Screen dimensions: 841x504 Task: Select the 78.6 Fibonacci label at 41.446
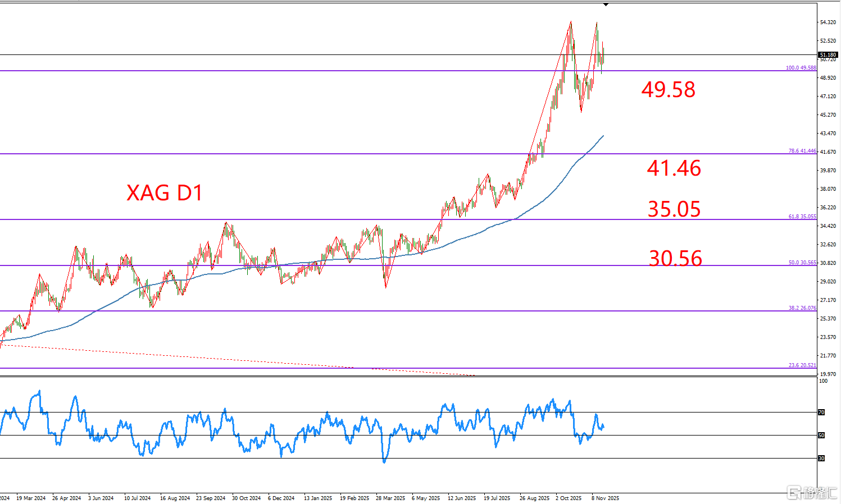802,151
